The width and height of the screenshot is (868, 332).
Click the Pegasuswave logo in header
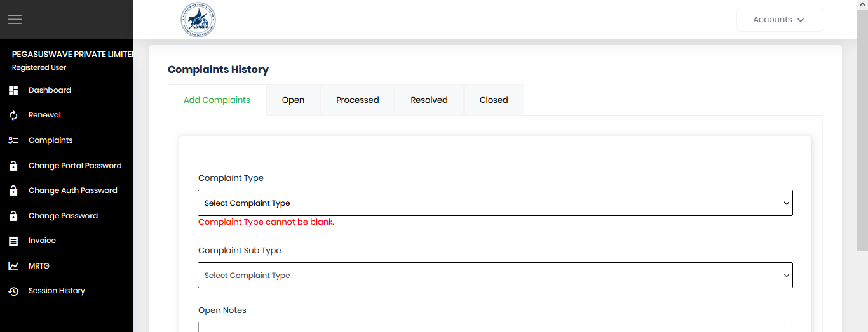(x=198, y=20)
